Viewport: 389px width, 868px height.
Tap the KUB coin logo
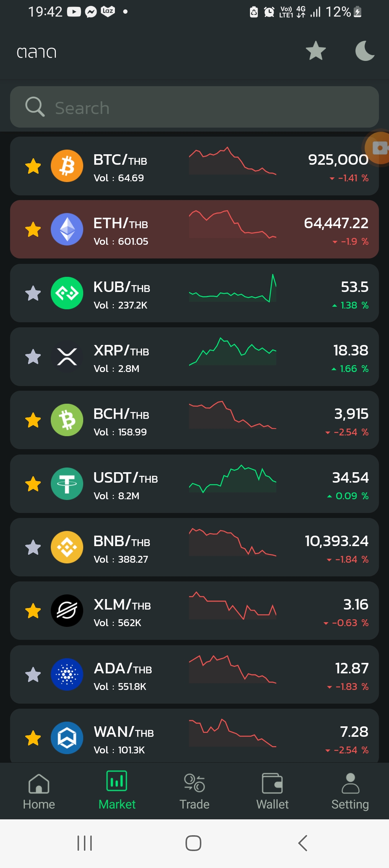click(x=67, y=293)
